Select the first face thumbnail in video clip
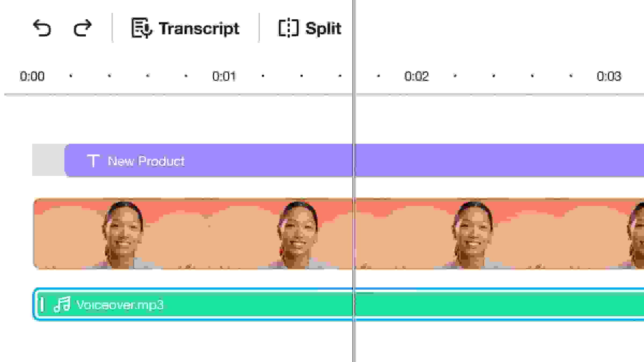 click(x=123, y=234)
